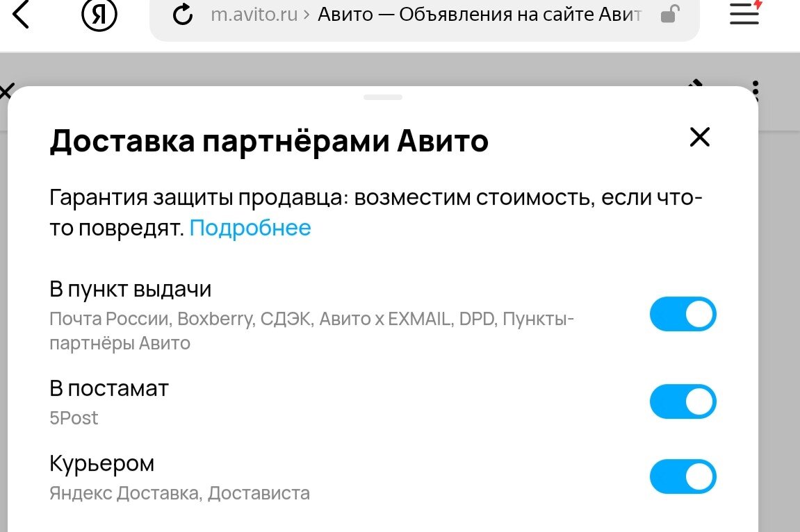Open the Подробнее link
The width and height of the screenshot is (800, 532).
(251, 227)
